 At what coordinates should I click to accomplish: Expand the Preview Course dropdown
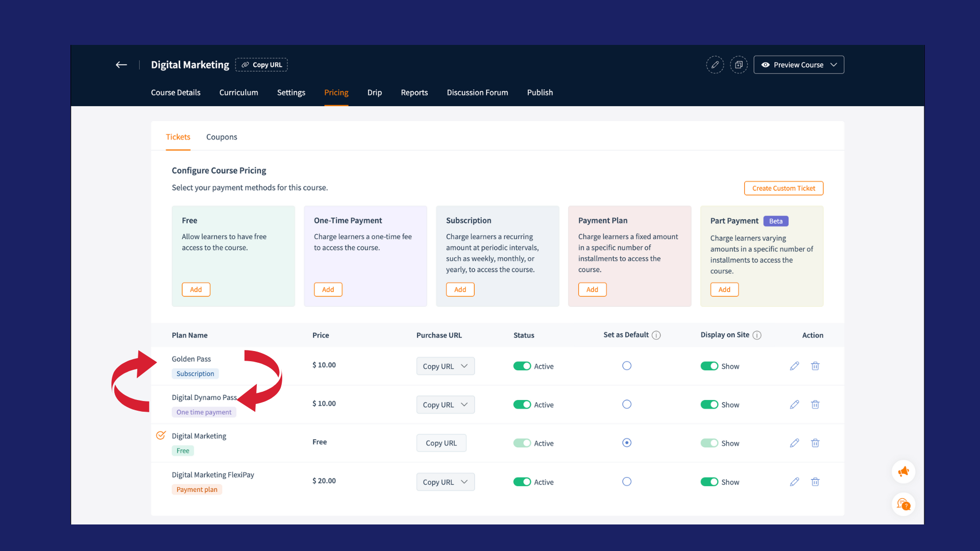pos(834,65)
